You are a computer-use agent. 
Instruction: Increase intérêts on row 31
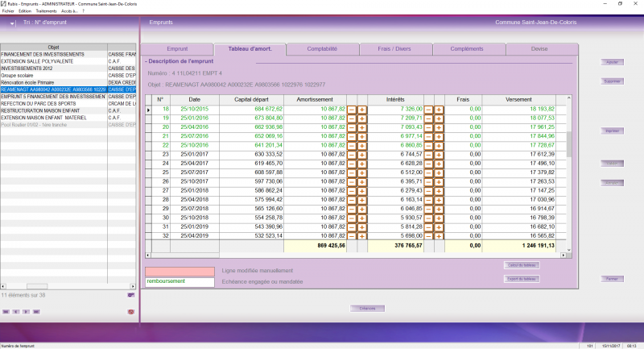coord(439,227)
